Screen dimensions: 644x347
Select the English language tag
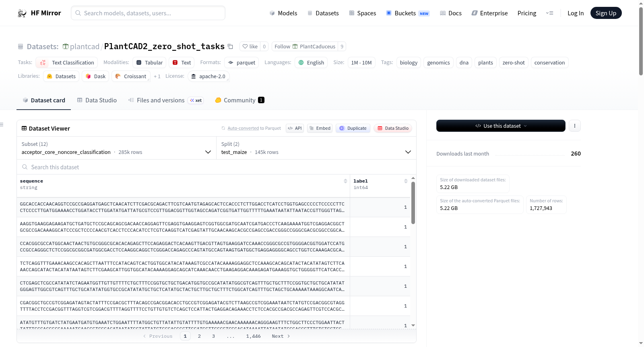[x=311, y=62]
